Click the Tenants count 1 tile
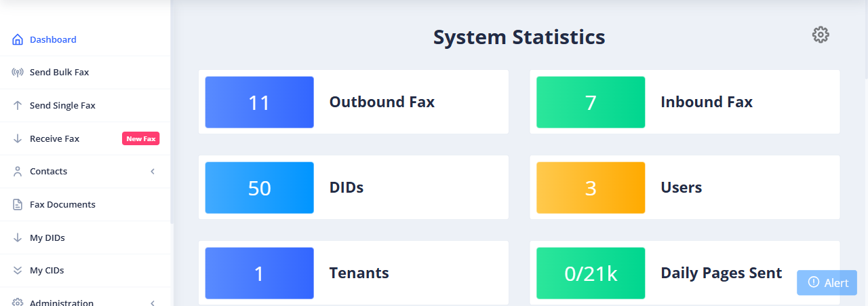The width and height of the screenshot is (868, 306). (259, 273)
